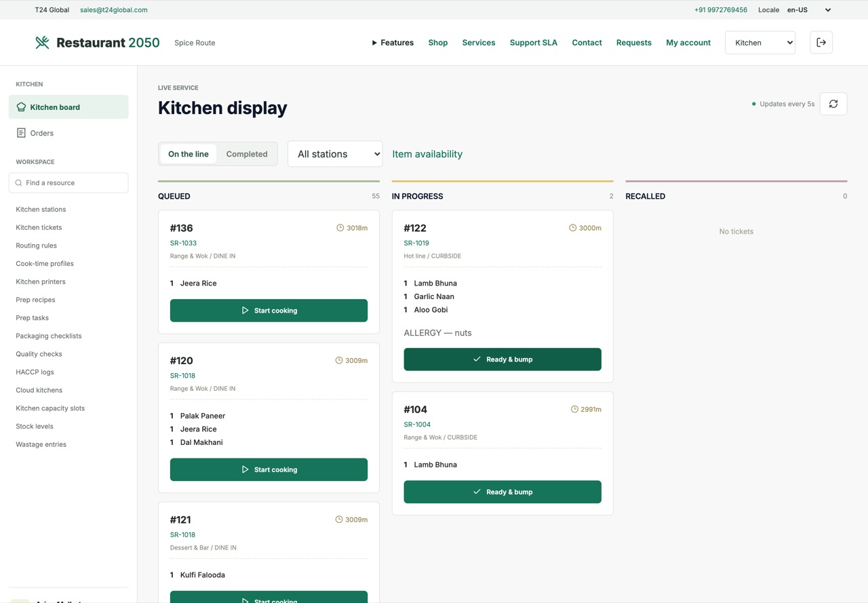
Task: Open the Support SLA nav link
Action: click(x=534, y=43)
